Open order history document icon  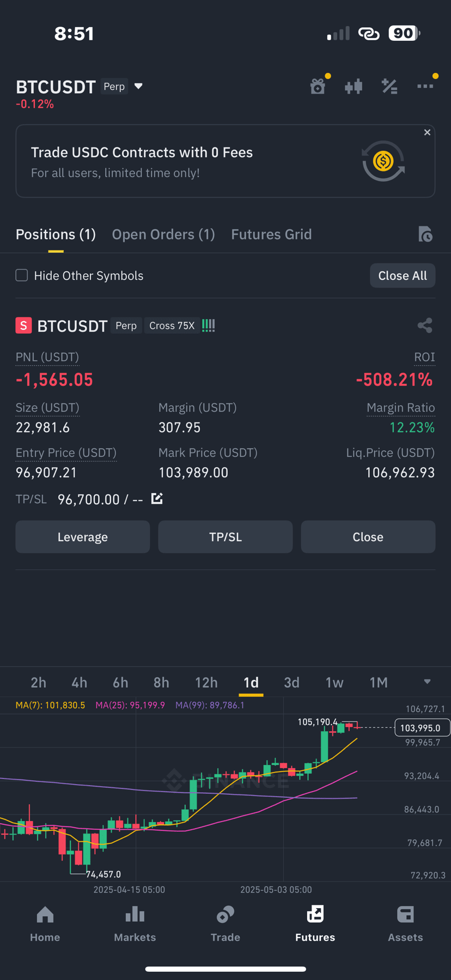[425, 234]
